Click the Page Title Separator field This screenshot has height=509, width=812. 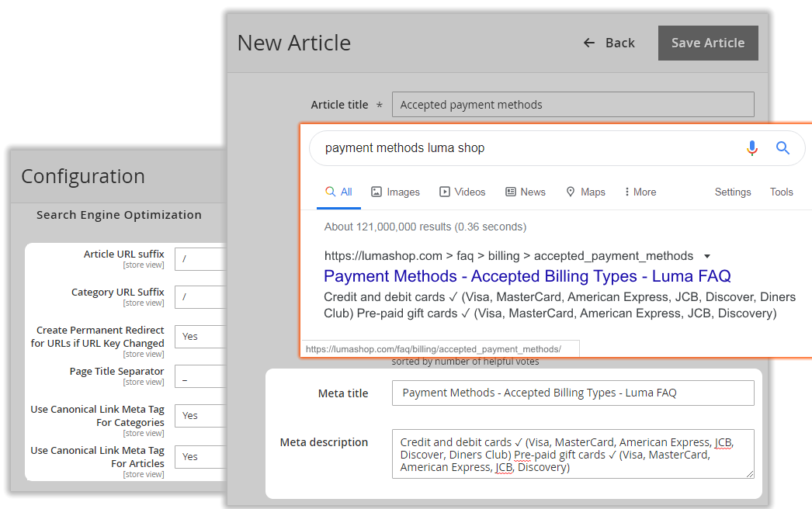tap(201, 376)
